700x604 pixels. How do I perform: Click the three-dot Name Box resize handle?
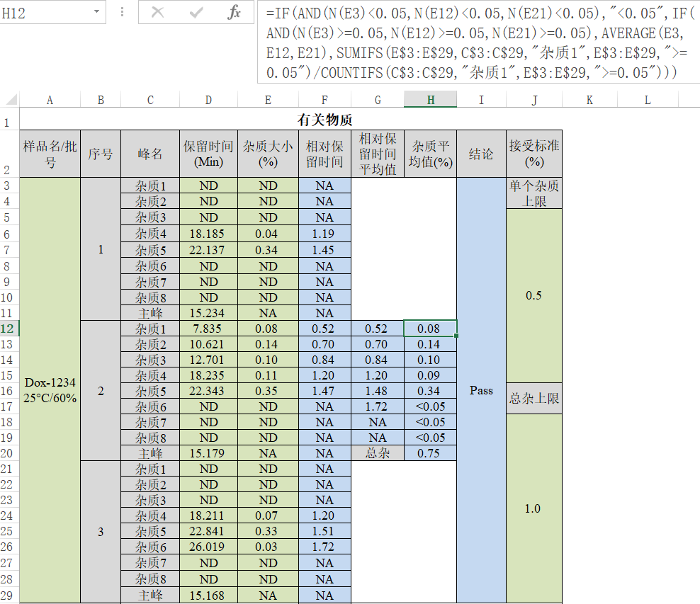pyautogui.click(x=122, y=12)
